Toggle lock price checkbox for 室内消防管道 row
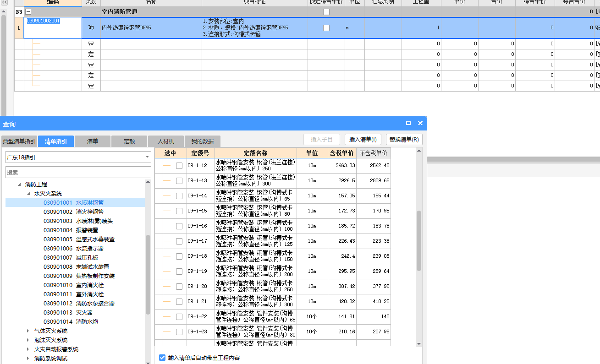The height and width of the screenshot is (364, 600). point(326,12)
